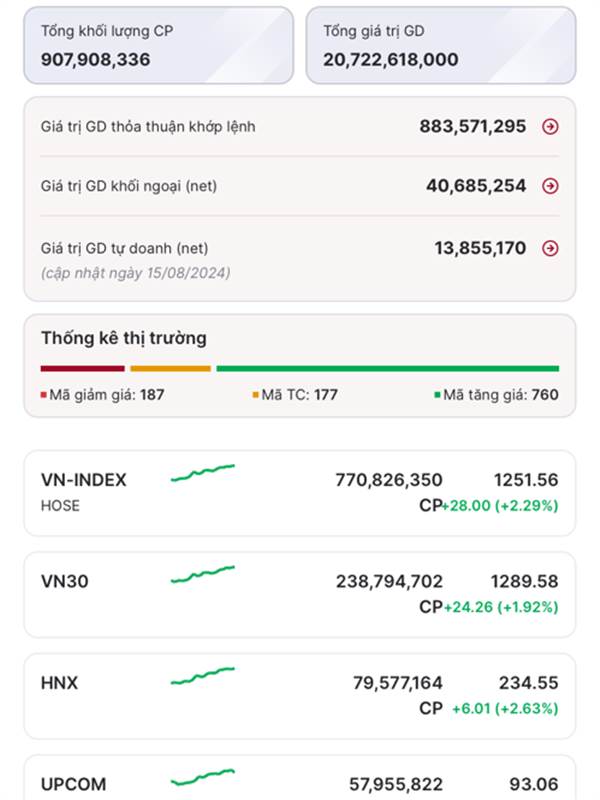Screen dimensions: 600x800
Task: Click the VN-INDEX mini trend chart
Action: pyautogui.click(x=203, y=473)
